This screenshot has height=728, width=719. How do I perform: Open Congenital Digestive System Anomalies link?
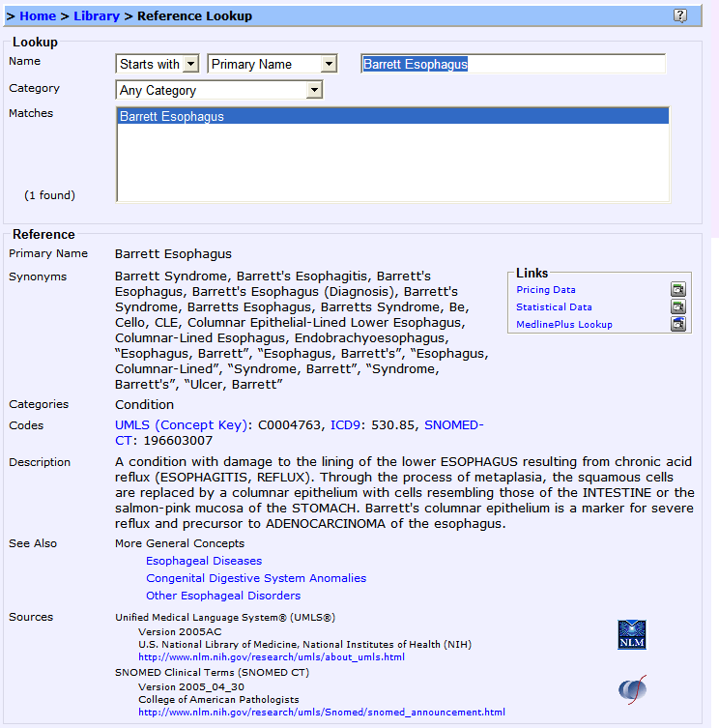pyautogui.click(x=256, y=578)
